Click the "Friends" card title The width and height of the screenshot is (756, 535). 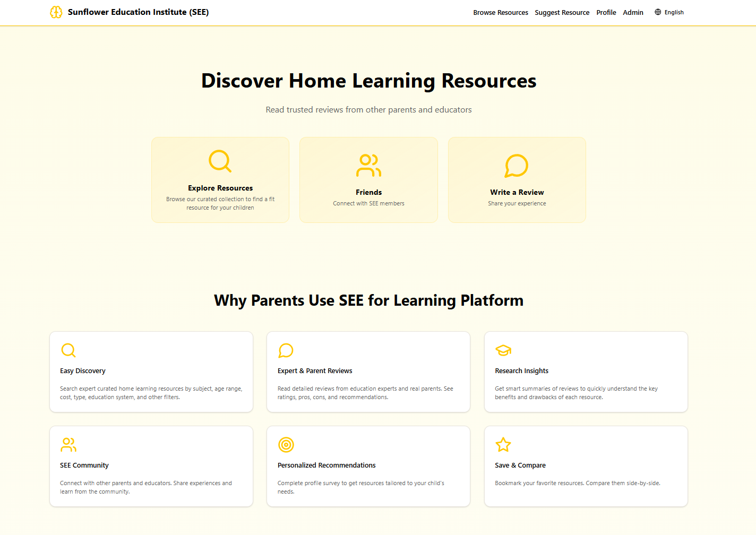click(x=368, y=192)
